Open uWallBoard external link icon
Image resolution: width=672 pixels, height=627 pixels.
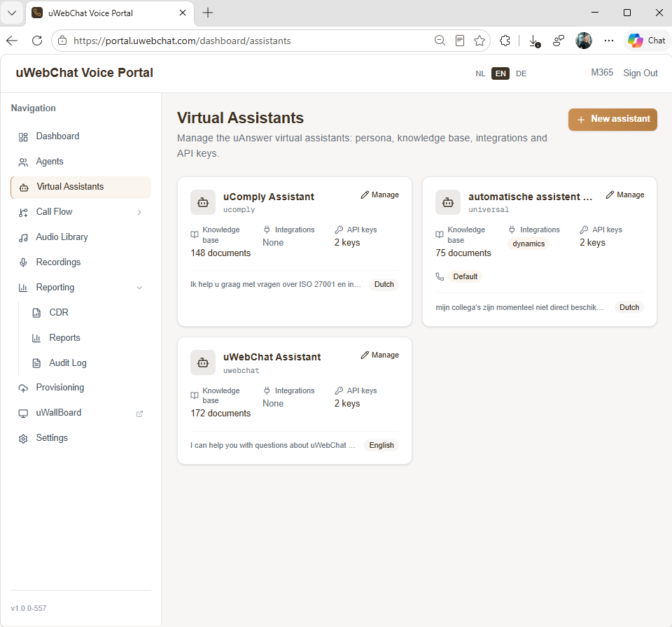(x=139, y=414)
